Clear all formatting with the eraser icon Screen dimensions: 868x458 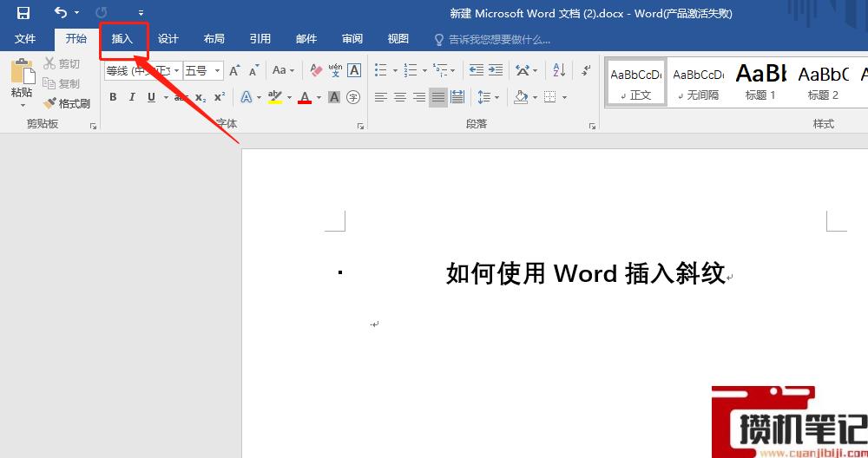tap(316, 70)
